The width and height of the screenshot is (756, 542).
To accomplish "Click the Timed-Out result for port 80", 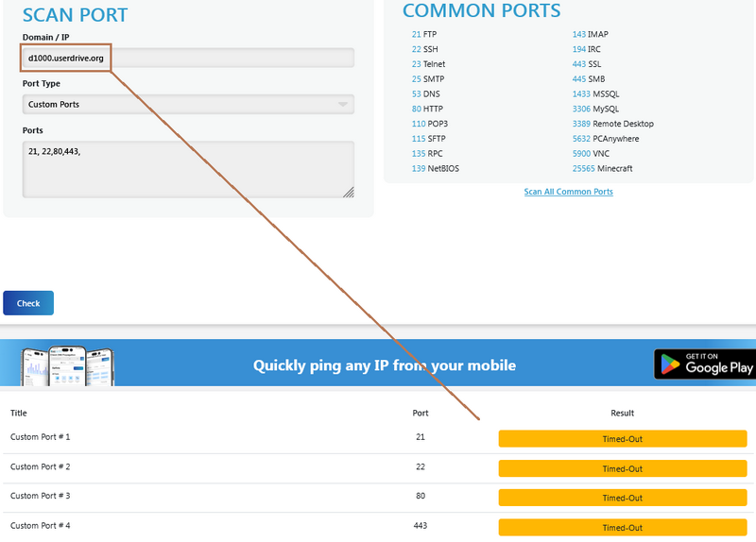I will (x=623, y=498).
